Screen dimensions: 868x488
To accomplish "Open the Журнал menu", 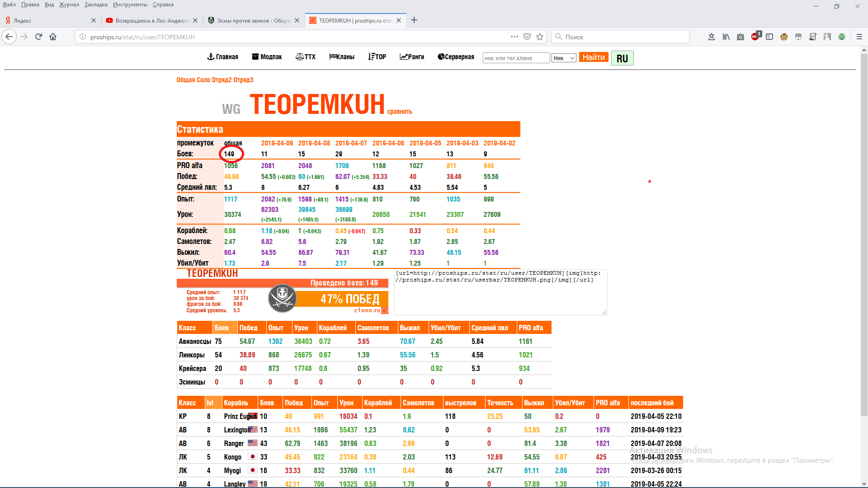I will tap(69, 5).
